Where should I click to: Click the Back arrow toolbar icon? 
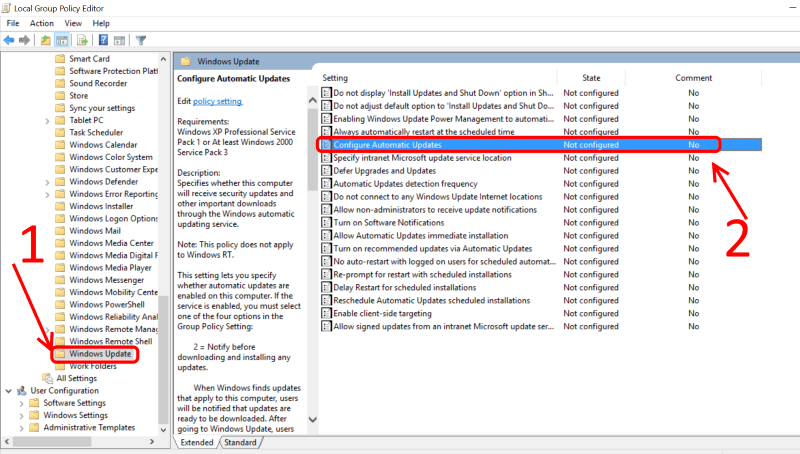[x=9, y=40]
